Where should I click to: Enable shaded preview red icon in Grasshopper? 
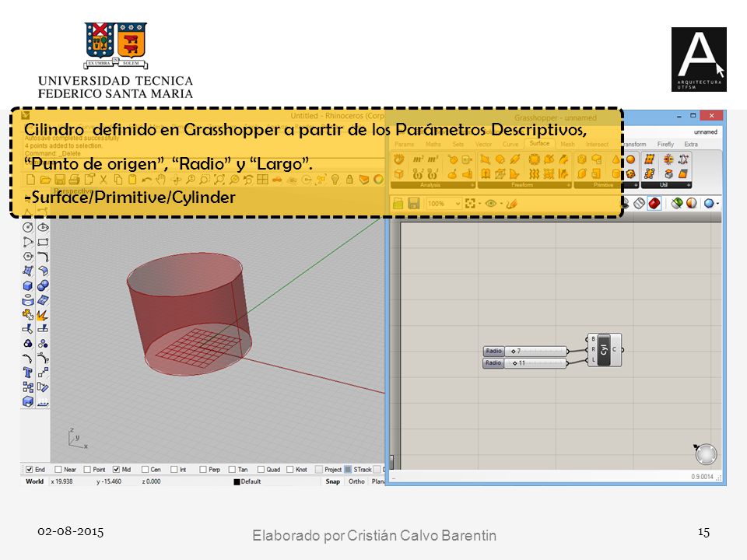point(654,203)
